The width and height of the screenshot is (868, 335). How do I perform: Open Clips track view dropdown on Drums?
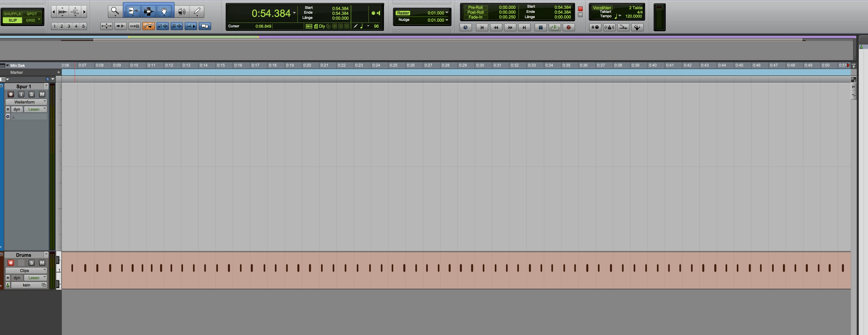pyautogui.click(x=26, y=270)
